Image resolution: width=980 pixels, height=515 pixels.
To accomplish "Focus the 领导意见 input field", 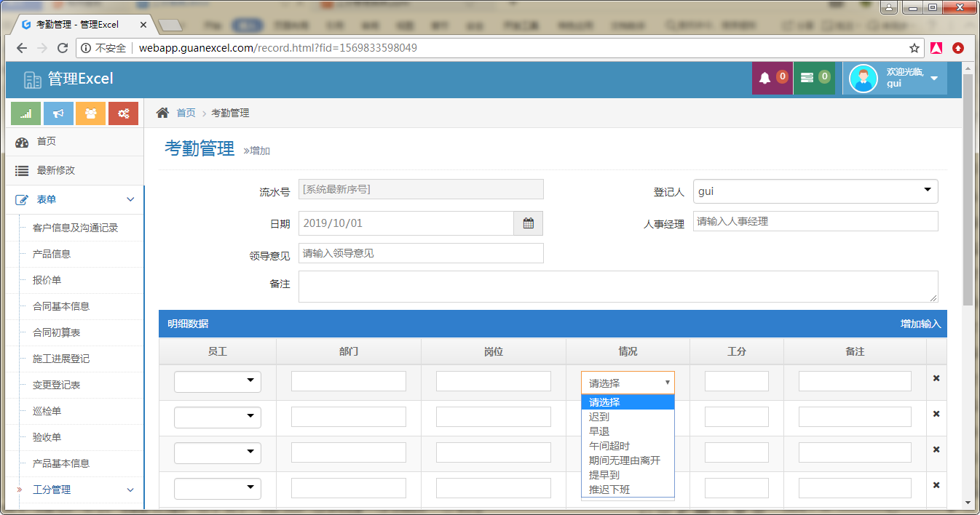I will tap(421, 253).
